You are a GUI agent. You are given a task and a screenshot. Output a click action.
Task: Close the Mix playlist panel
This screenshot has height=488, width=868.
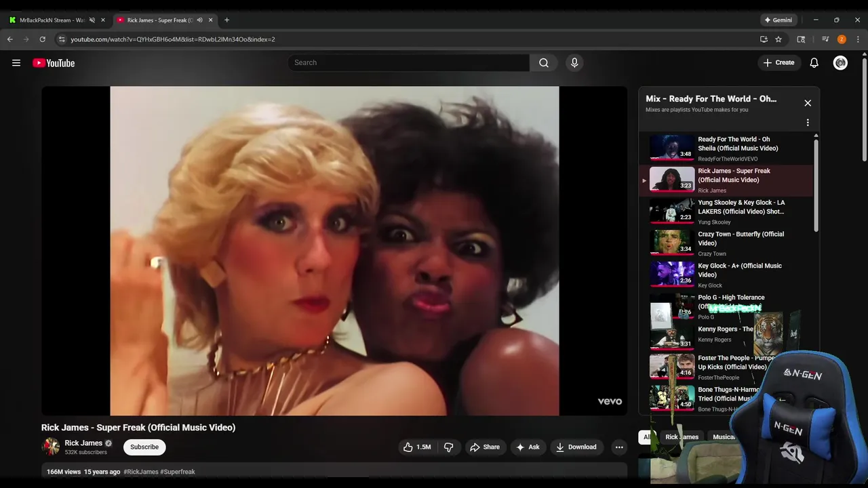(x=808, y=103)
